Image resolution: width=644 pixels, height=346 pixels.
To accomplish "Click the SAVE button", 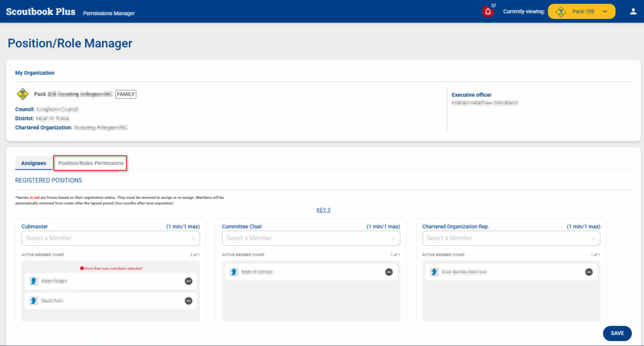I will [617, 333].
